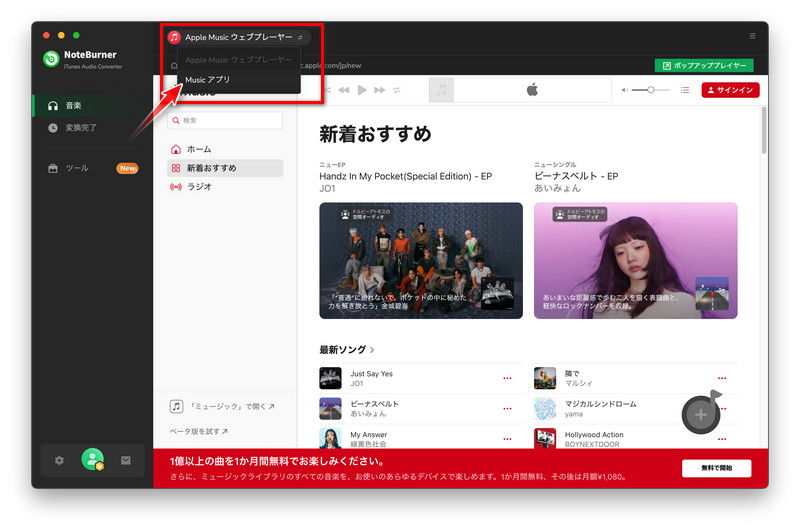
Task: Select Music アプリ from the dropdown
Action: [208, 80]
